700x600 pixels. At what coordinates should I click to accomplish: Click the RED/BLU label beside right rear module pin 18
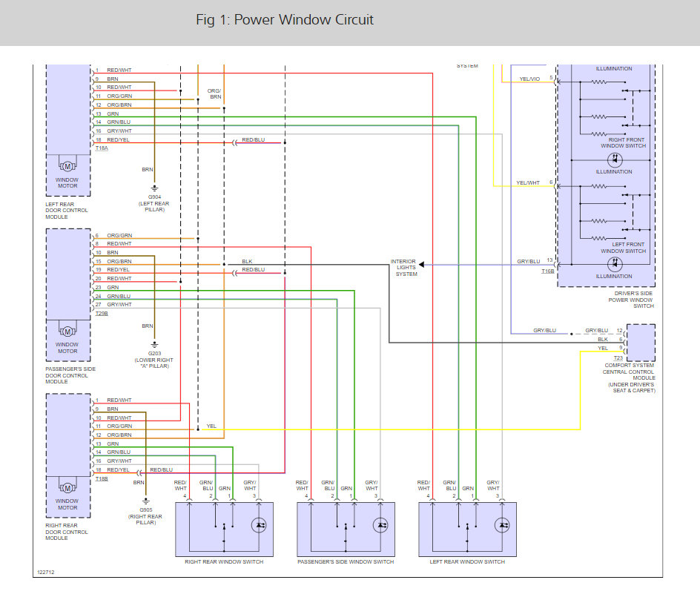pyautogui.click(x=161, y=469)
